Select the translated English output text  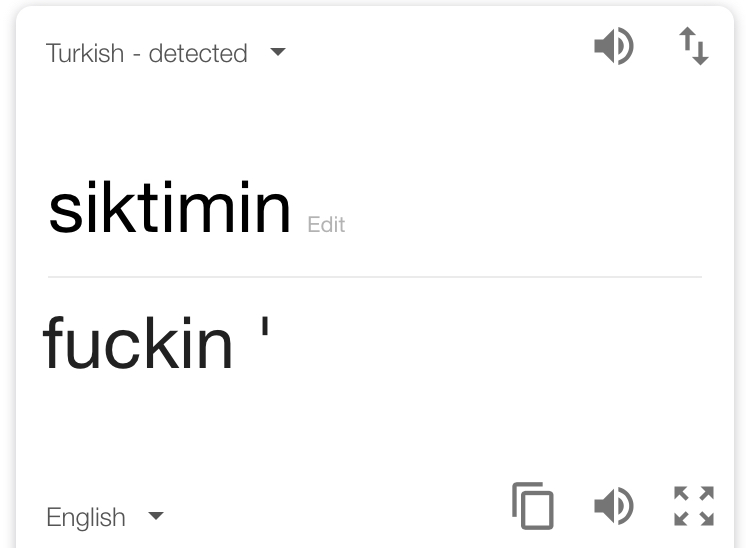click(x=156, y=342)
